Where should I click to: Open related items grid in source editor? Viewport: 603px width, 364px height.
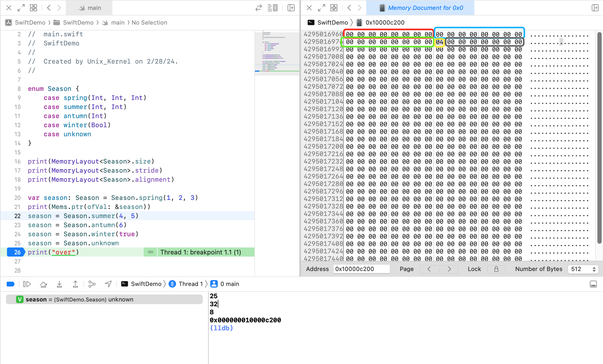coord(33,8)
